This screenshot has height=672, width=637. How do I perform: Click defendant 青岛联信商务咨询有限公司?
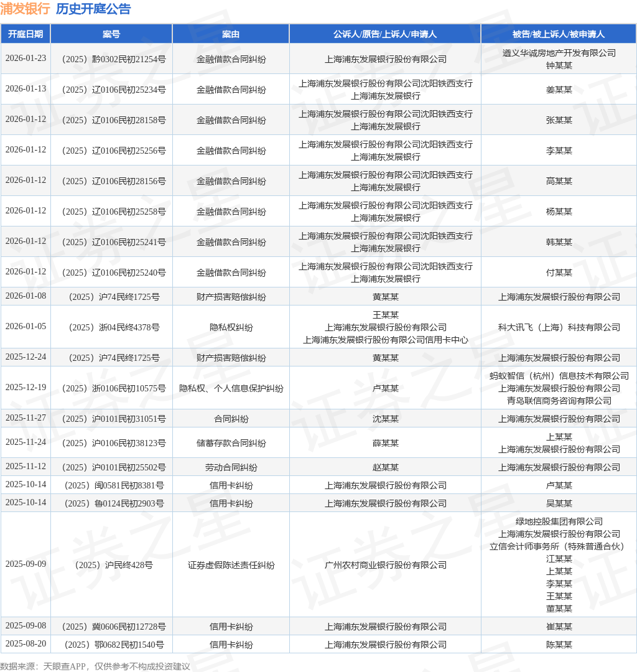click(x=559, y=400)
